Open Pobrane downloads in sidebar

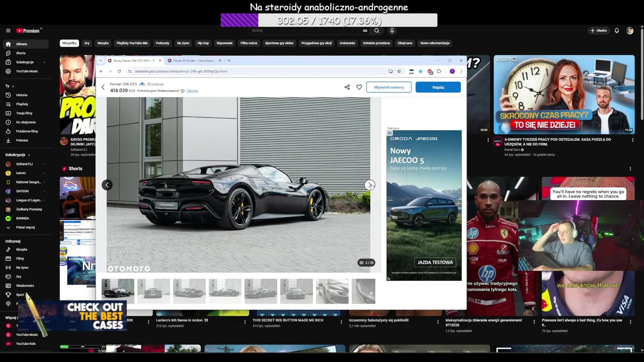[26, 140]
